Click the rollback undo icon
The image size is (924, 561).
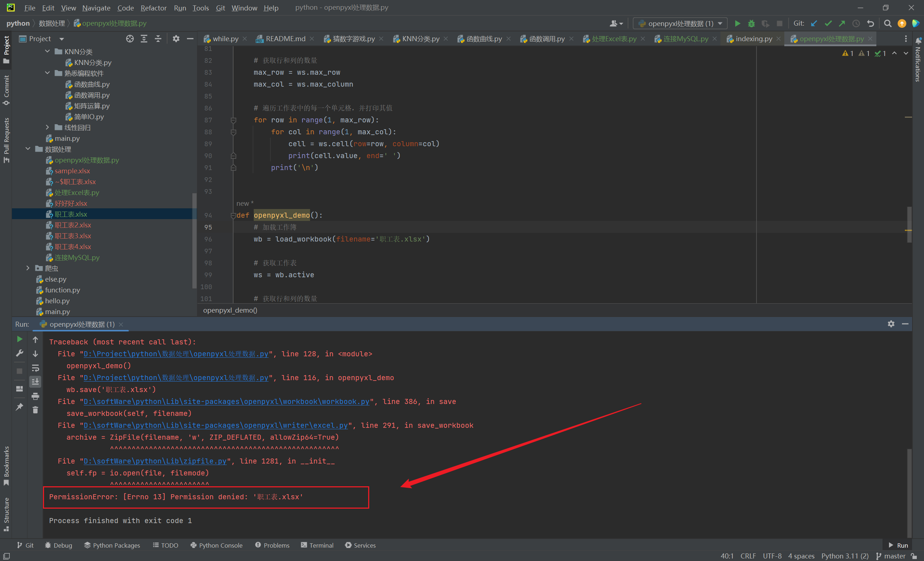point(870,23)
